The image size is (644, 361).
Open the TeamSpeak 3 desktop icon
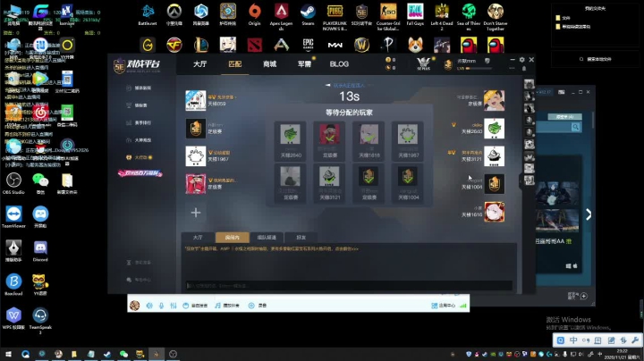(40, 321)
